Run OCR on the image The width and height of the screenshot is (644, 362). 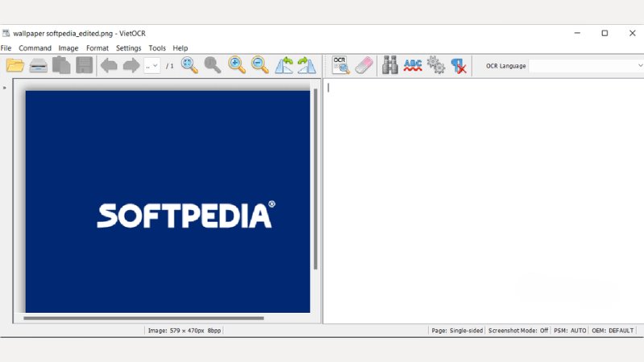pyautogui.click(x=341, y=65)
